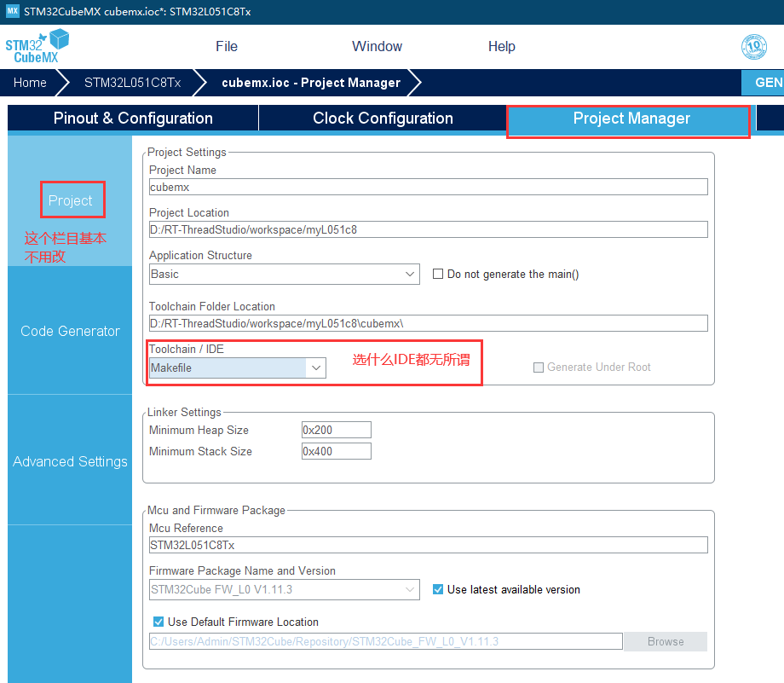Click the Mcu and Firmware Package title
Image resolution: width=784 pixels, height=683 pixels.
point(216,511)
